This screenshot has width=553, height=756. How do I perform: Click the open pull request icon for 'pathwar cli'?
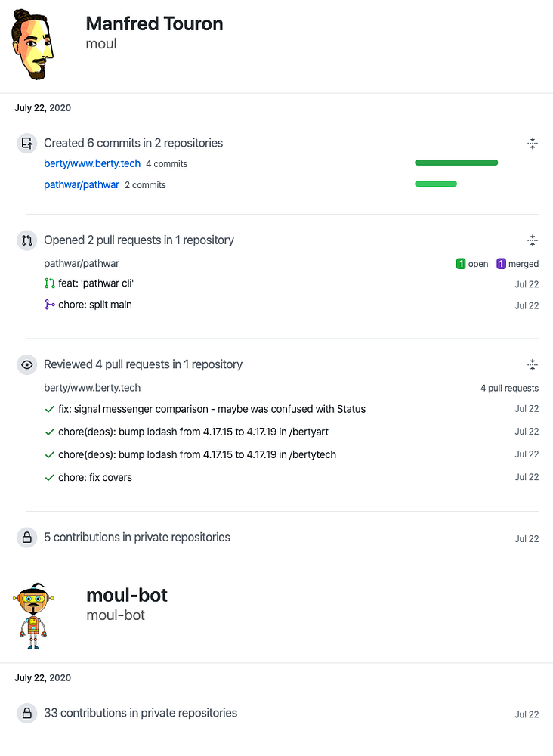tap(50, 283)
